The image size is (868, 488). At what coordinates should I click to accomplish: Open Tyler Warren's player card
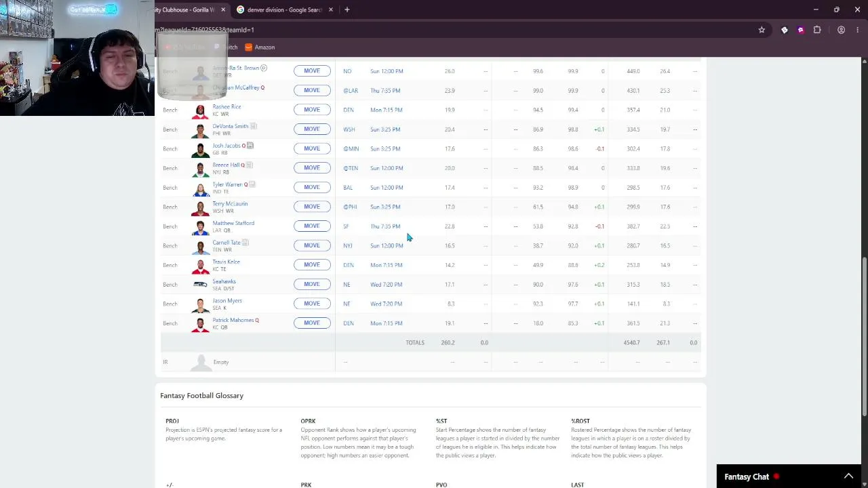click(227, 184)
